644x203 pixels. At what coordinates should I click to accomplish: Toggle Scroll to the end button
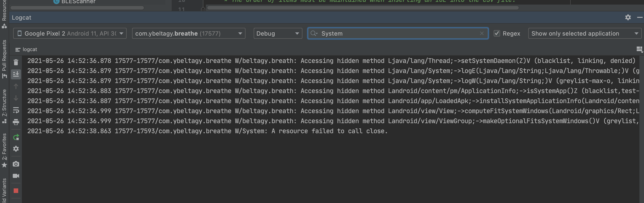coord(16,74)
